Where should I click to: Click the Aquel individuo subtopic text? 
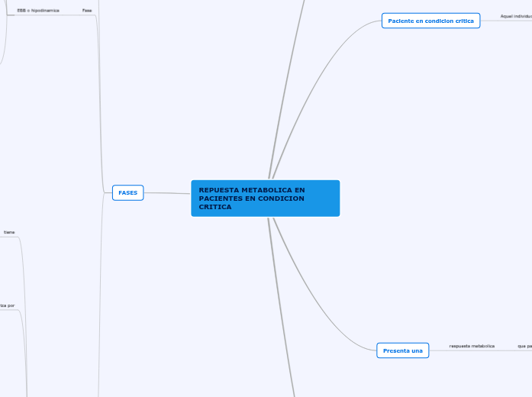coord(516,16)
